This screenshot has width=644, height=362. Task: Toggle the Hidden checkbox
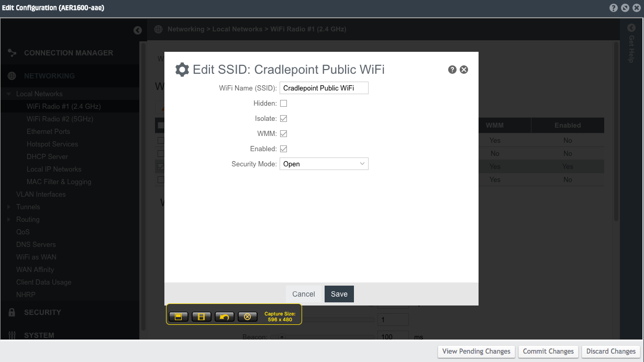pyautogui.click(x=283, y=104)
